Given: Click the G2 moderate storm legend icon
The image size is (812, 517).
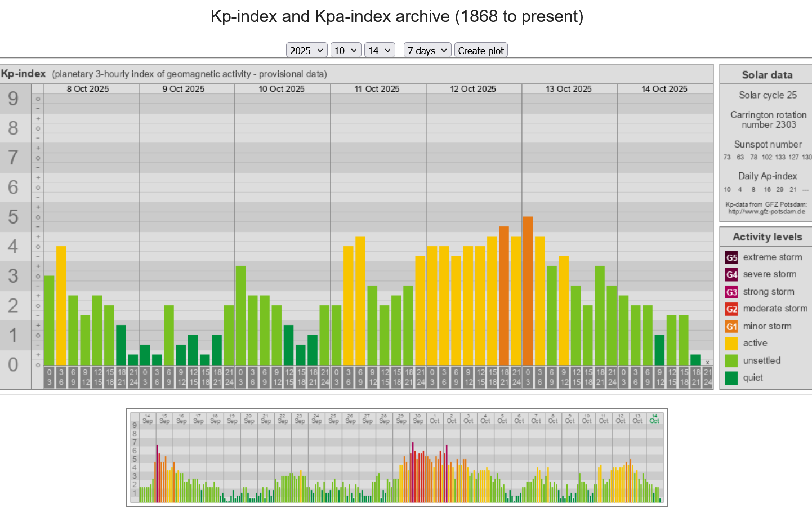Looking at the screenshot, I should point(731,309).
